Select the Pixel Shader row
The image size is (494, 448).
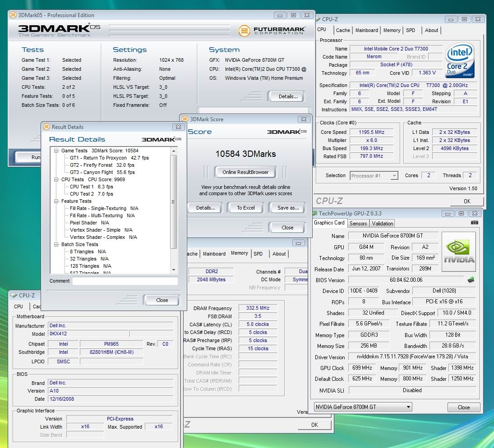tap(89, 223)
